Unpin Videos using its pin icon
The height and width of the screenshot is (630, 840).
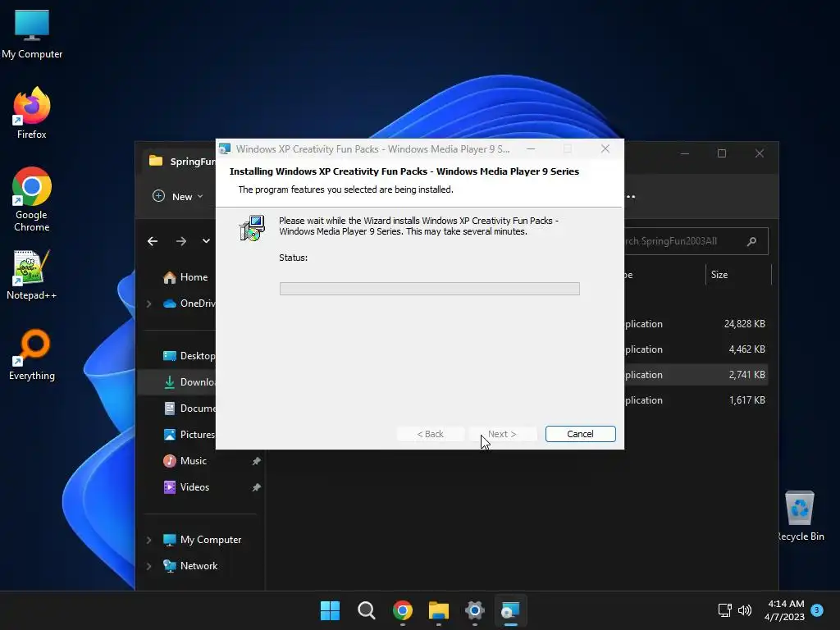point(256,487)
